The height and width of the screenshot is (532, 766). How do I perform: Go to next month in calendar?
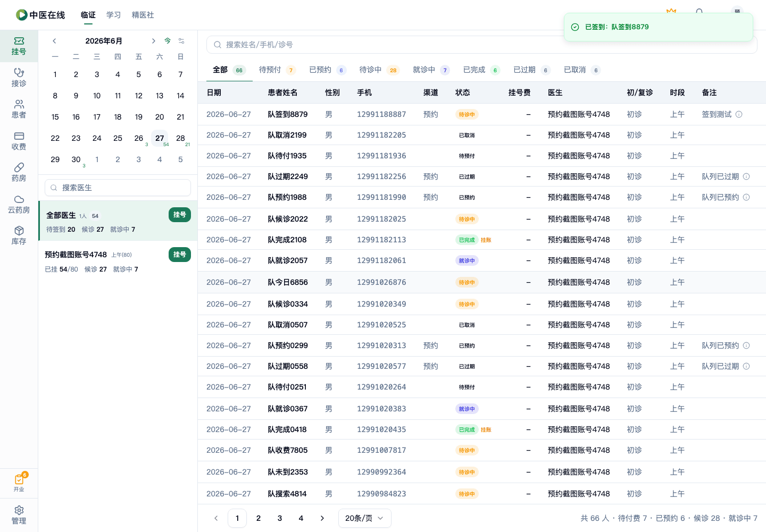153,41
